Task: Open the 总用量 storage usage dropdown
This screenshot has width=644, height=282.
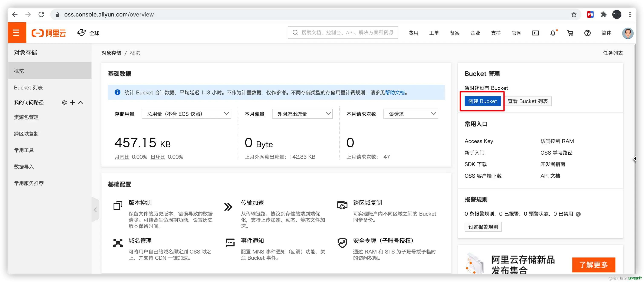Action: coord(186,114)
